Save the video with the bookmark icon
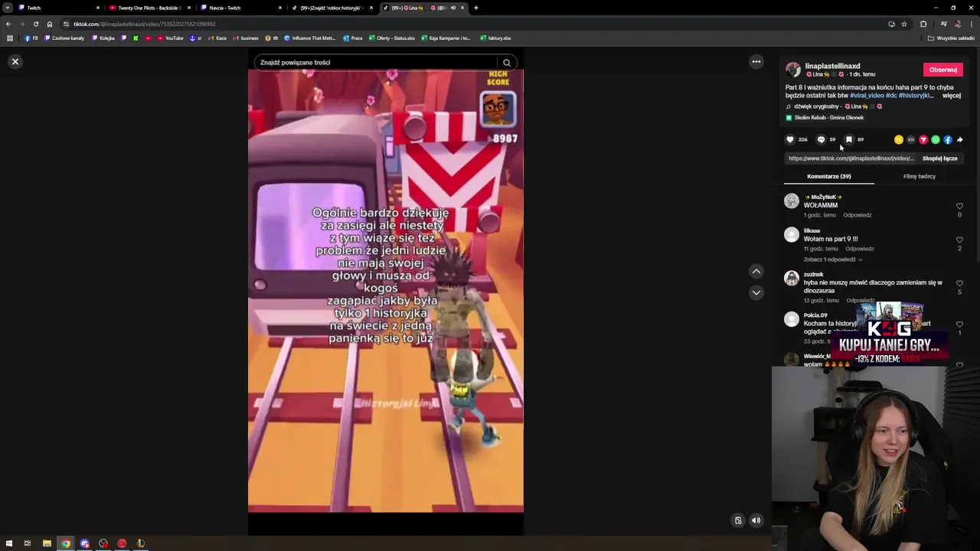This screenshot has height=551, width=980. point(849,139)
